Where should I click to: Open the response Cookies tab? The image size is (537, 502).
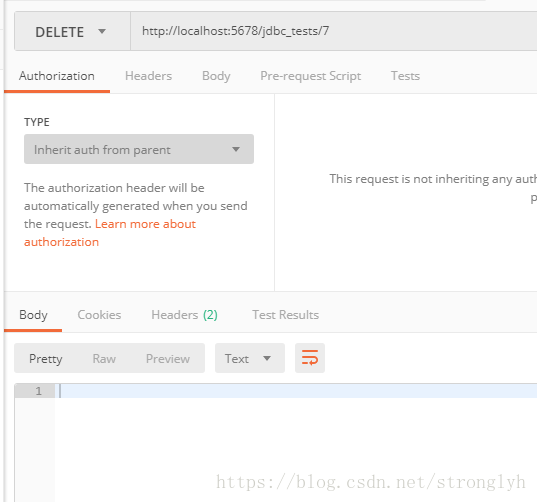point(99,315)
